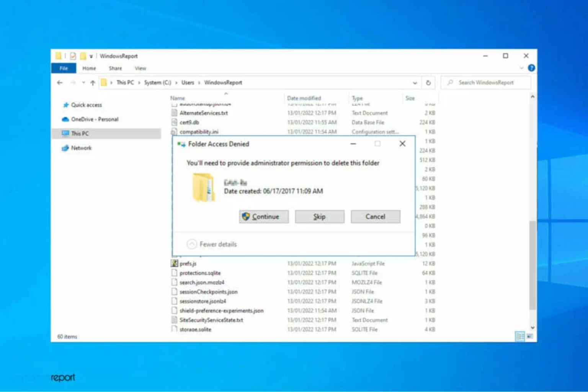
Task: Open the recent locations dropdown arrow
Action: [84, 82]
